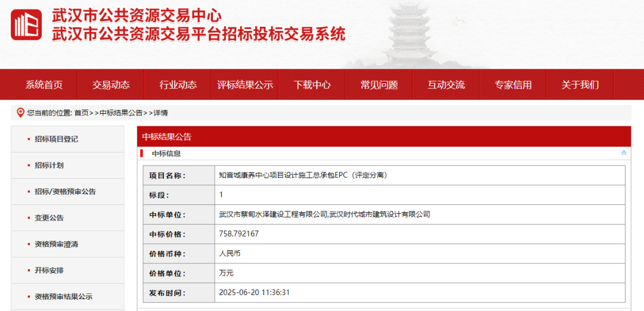Screen dimensions: 644x311
Task: Click the location pin icon
Action: (20, 113)
